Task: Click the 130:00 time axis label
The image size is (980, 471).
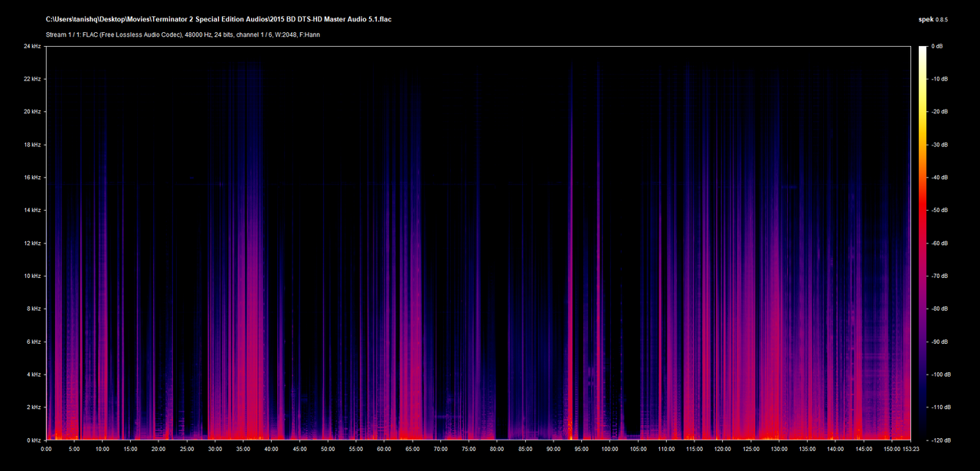Action: [779, 450]
